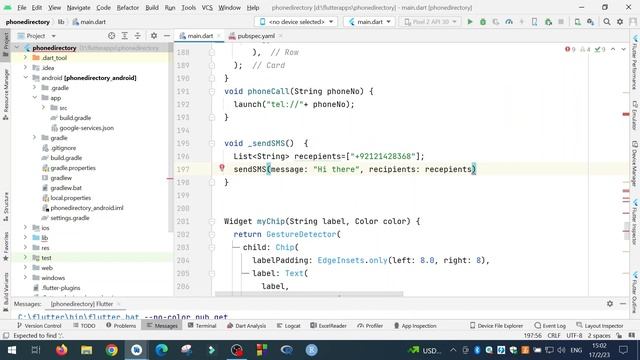Open IDE settings gear in top toolbar

620,22
